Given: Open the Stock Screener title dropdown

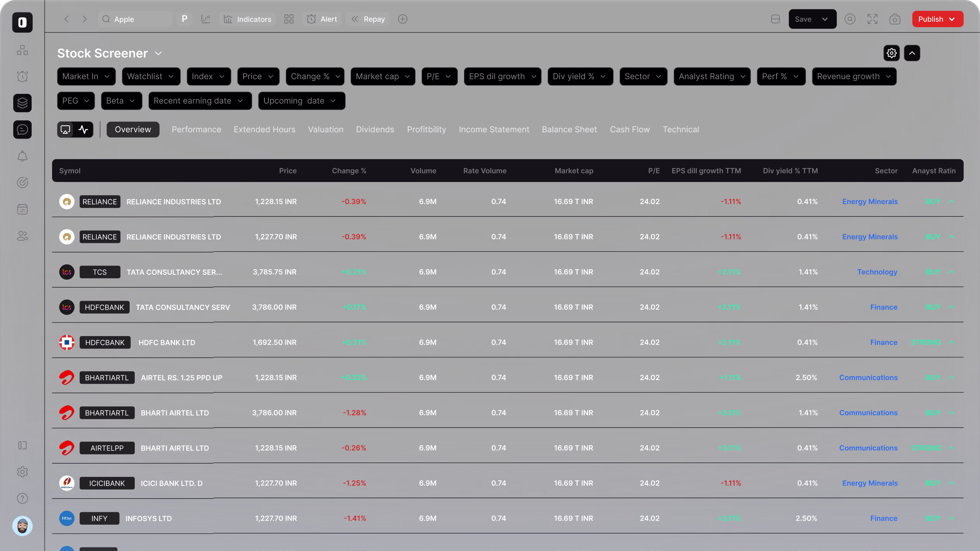Looking at the screenshot, I should 158,54.
